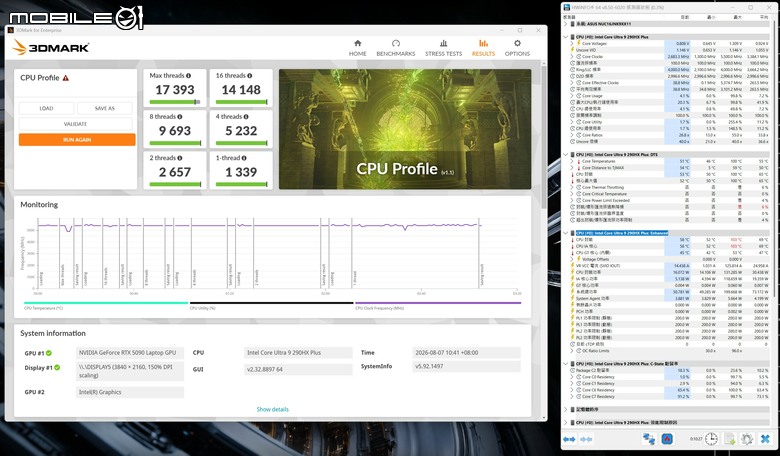Click the 1-thread green score bar
The width and height of the screenshot is (780, 456).
tap(241, 184)
